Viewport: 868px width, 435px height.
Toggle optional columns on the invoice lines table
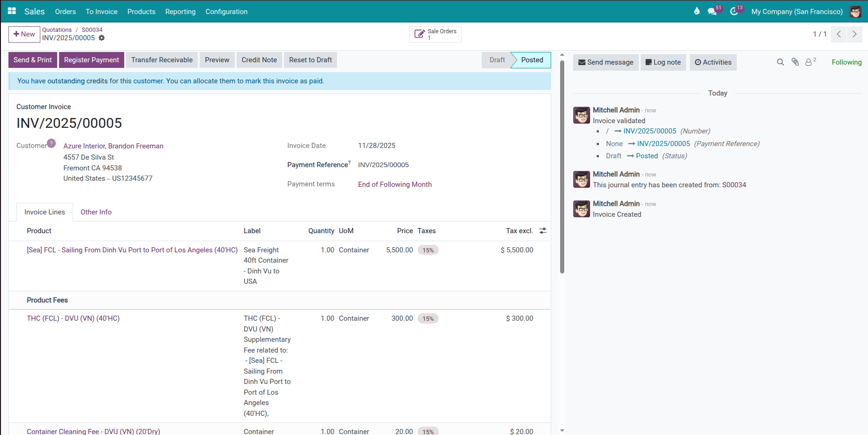coord(542,230)
